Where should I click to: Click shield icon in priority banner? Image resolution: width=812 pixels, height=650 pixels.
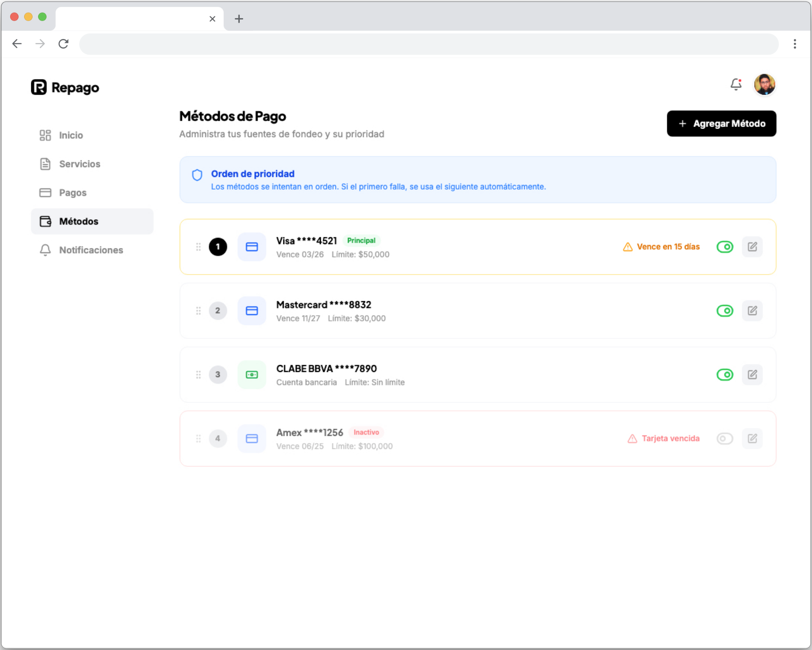(197, 175)
